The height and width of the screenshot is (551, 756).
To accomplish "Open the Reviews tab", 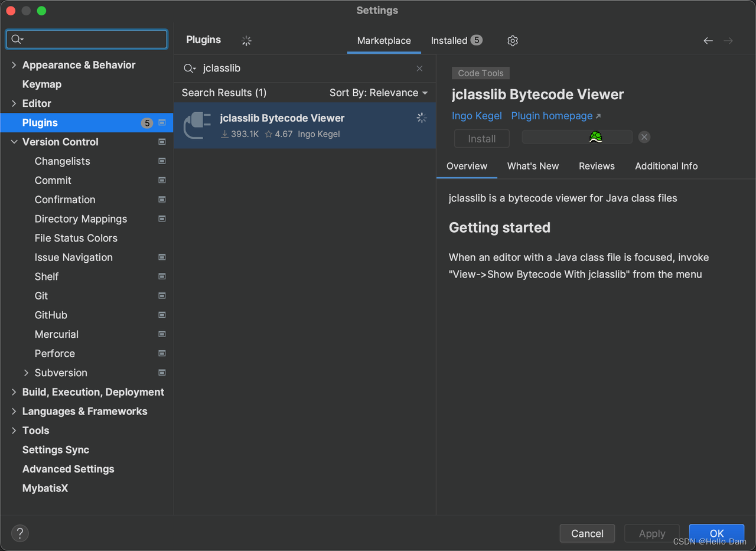I will click(597, 166).
